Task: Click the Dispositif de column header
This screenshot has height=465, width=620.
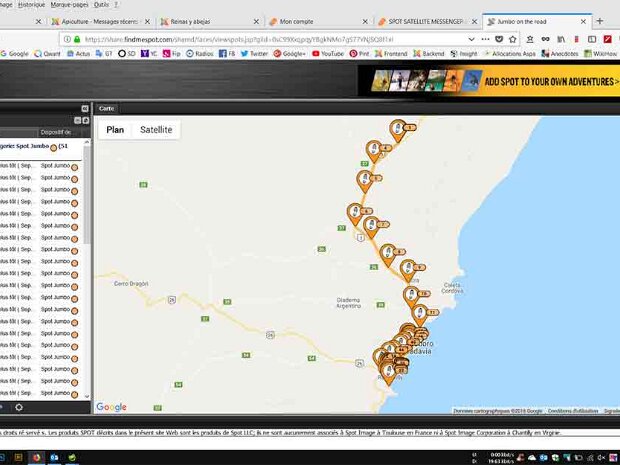Action: (x=56, y=132)
